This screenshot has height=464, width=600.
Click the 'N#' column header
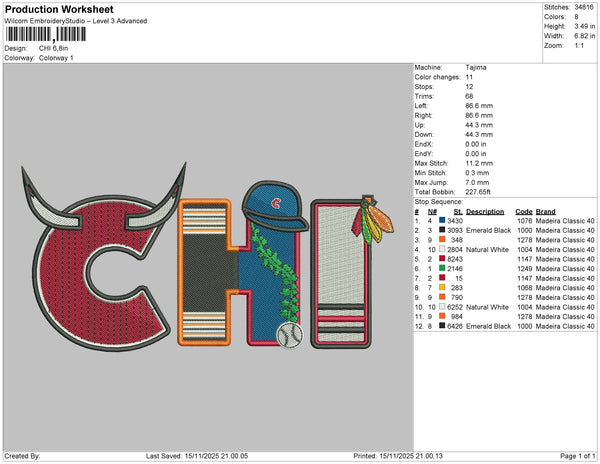coord(432,212)
